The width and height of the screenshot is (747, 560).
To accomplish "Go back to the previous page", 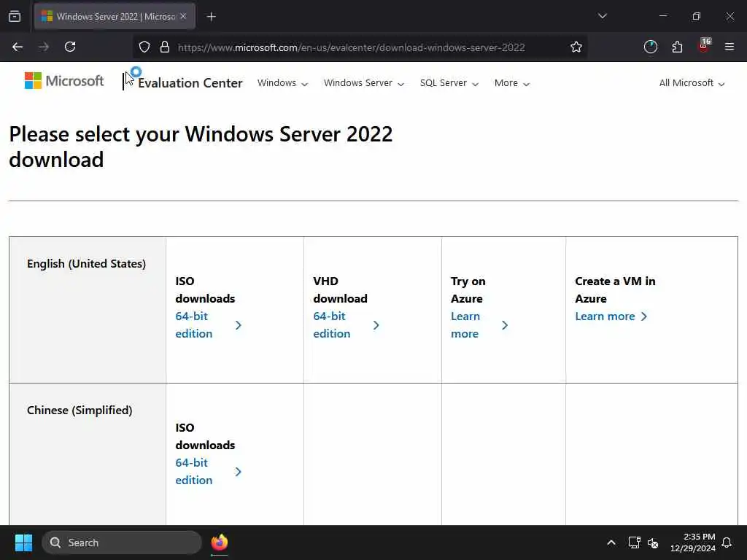I will coord(18,47).
